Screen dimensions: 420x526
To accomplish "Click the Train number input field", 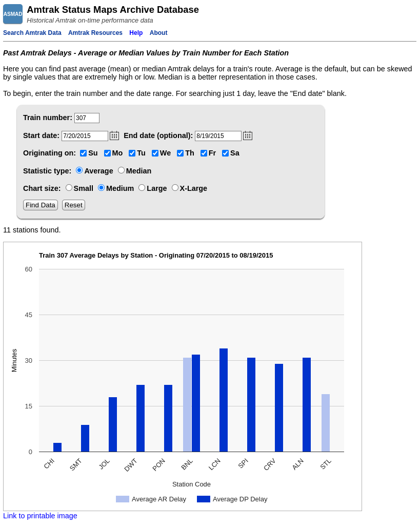I will [x=87, y=118].
